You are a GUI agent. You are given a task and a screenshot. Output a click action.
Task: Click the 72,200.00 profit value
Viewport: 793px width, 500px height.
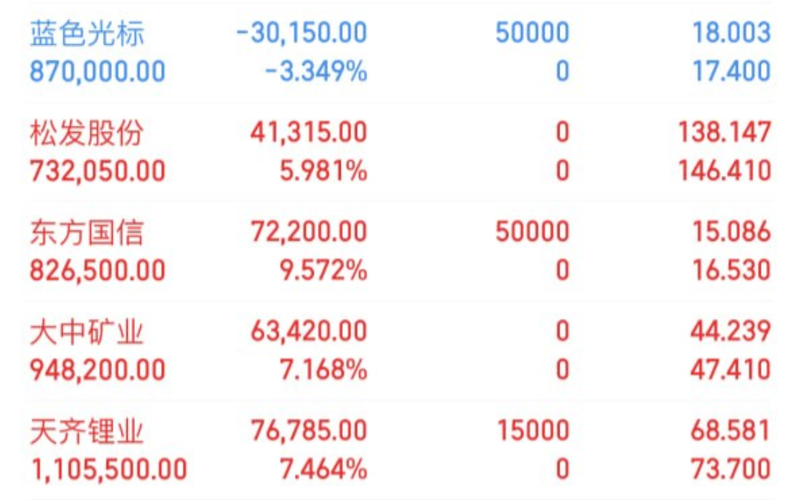pyautogui.click(x=309, y=232)
